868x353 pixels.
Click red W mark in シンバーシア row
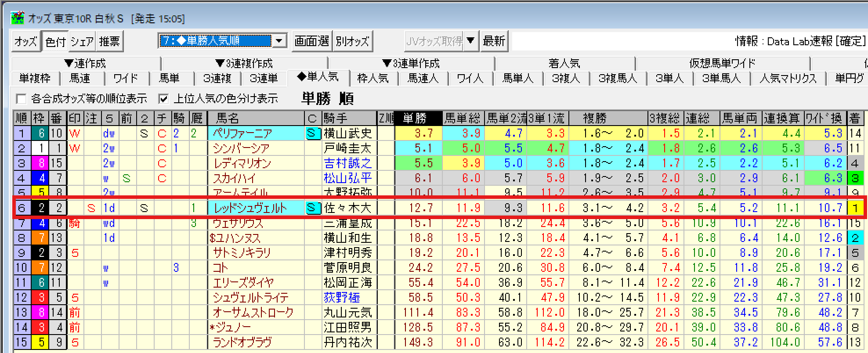pos(75,148)
